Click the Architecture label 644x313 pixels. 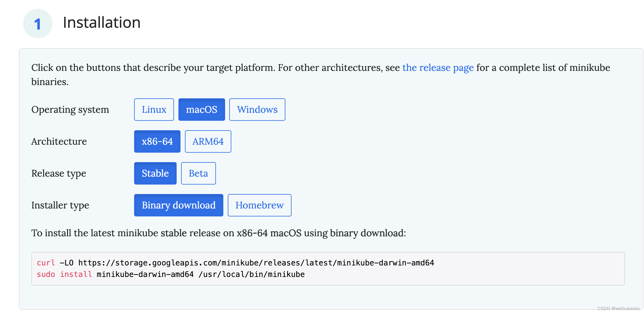(59, 141)
